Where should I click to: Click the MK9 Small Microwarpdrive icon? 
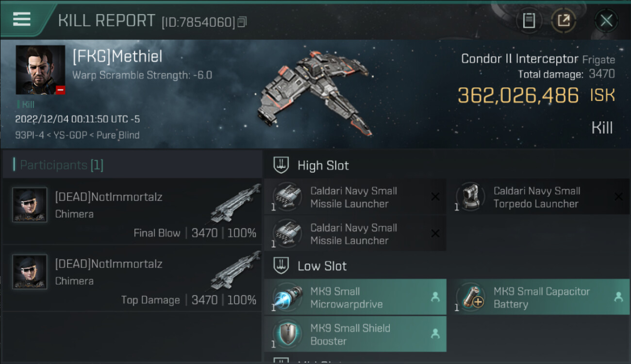(287, 298)
